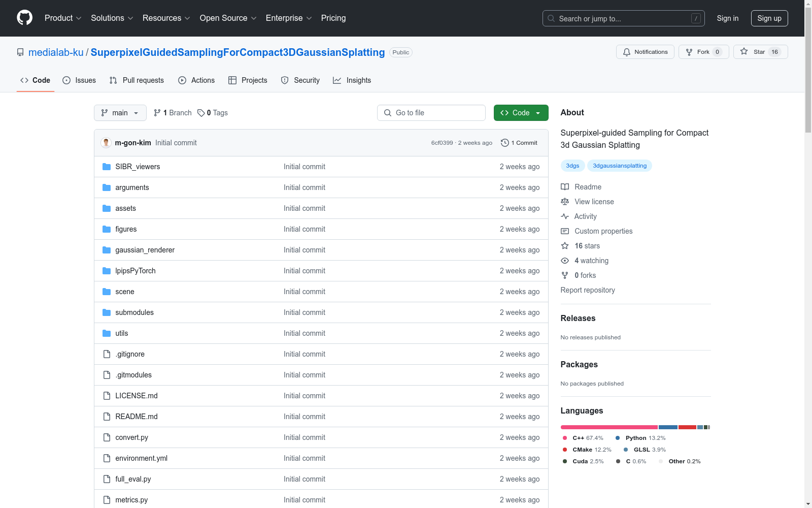812x508 pixels.
Task: Open the Projects tab
Action: tap(248, 80)
